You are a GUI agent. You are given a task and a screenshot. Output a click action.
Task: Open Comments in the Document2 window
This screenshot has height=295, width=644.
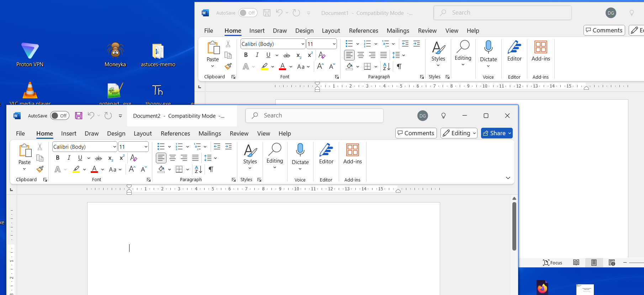point(416,133)
